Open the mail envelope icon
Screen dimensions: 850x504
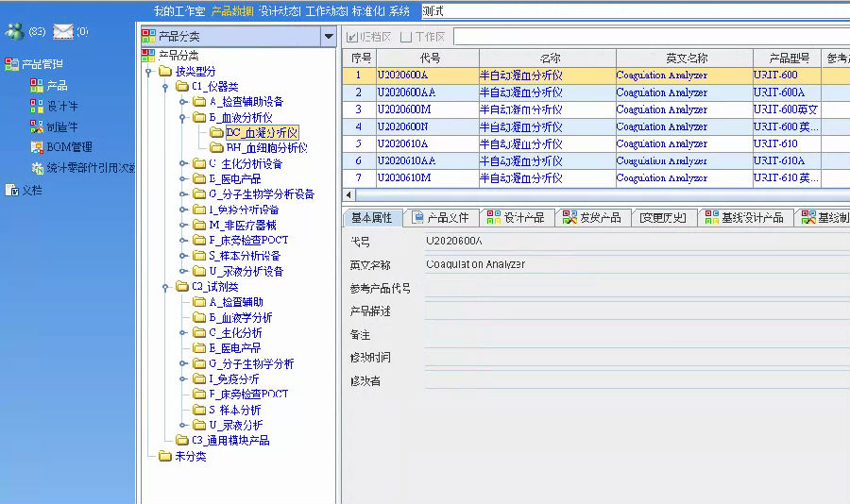pyautogui.click(x=63, y=32)
